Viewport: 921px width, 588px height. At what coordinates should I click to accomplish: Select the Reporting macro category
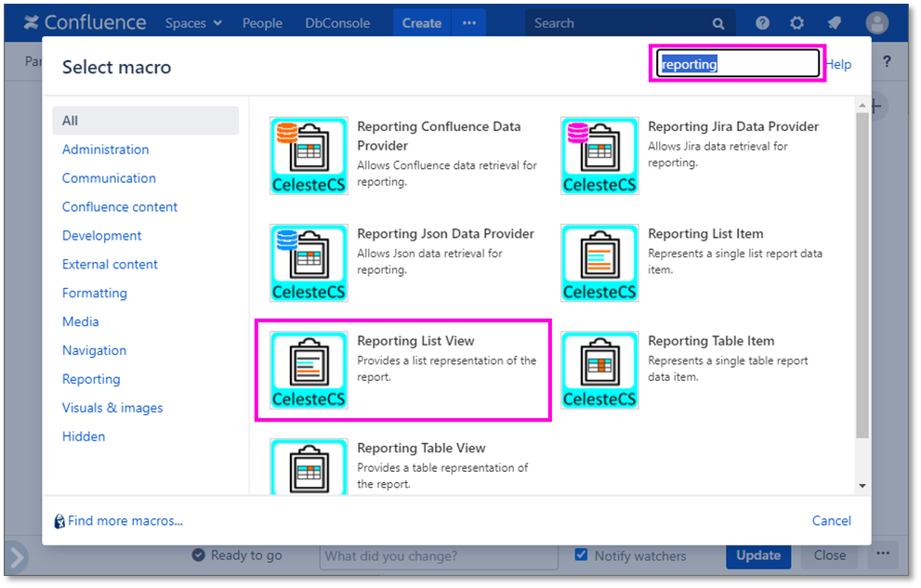point(91,380)
